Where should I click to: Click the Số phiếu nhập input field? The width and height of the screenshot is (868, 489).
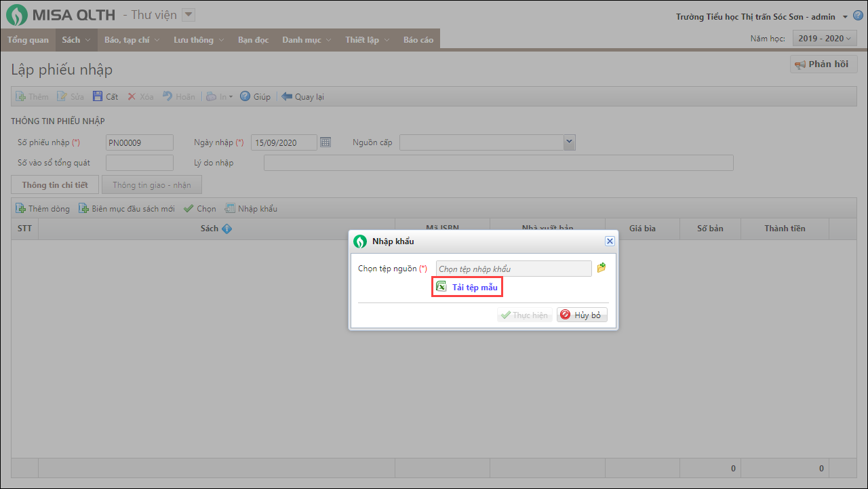(140, 142)
